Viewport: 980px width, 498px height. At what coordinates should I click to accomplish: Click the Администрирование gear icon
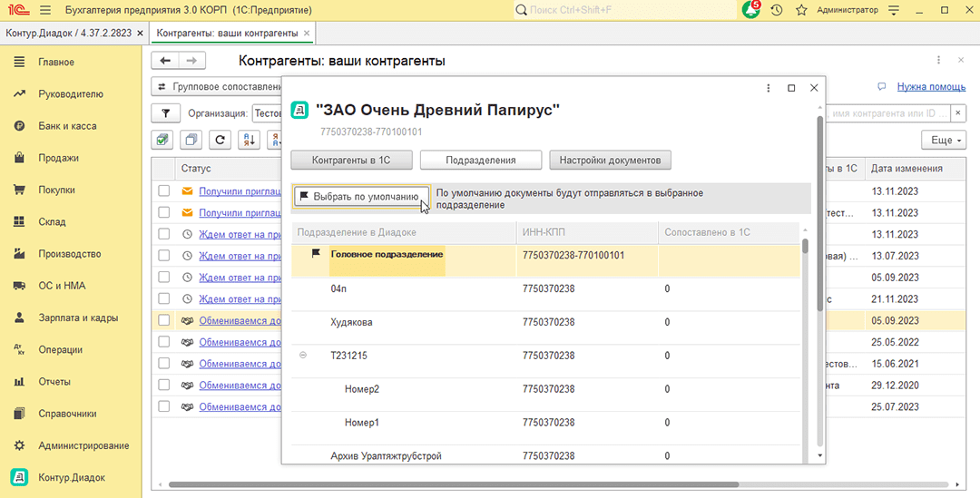pyautogui.click(x=19, y=445)
